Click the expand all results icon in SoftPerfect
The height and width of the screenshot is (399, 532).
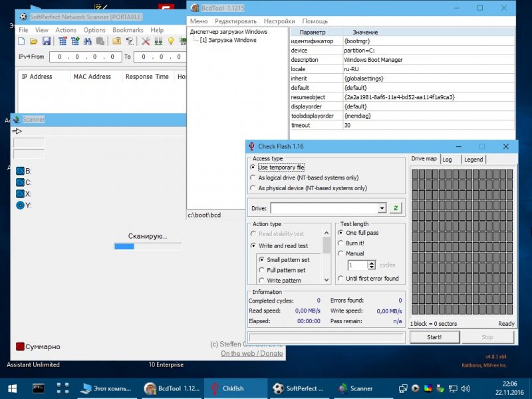pyautogui.click(x=75, y=41)
